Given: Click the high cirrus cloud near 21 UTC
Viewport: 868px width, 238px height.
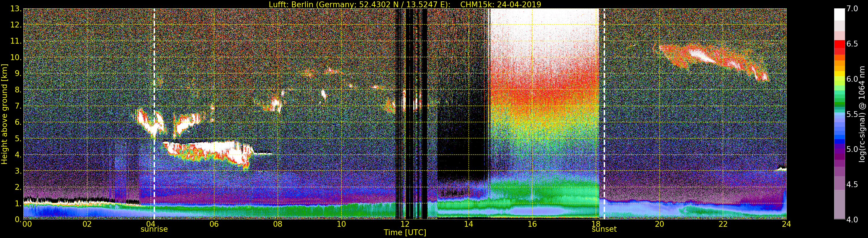Looking at the screenshot, I should (x=701, y=55).
